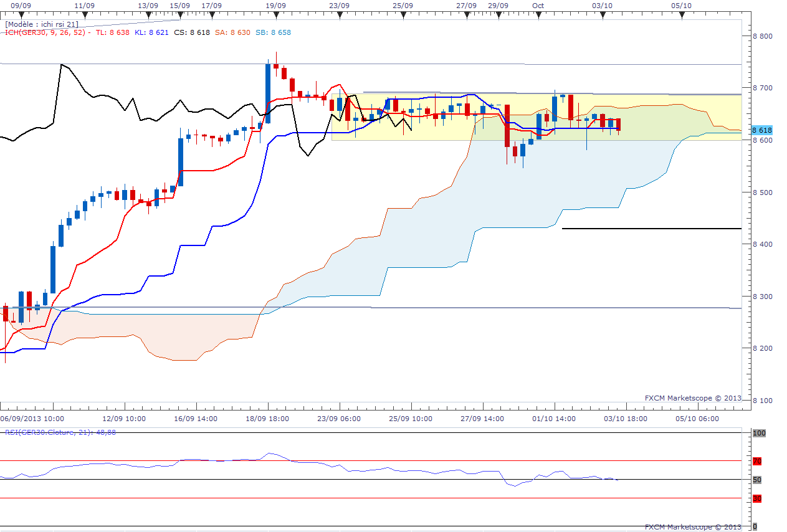The height and width of the screenshot is (532, 787).
Task: Click the 8 300 price axis label
Action: click(761, 297)
